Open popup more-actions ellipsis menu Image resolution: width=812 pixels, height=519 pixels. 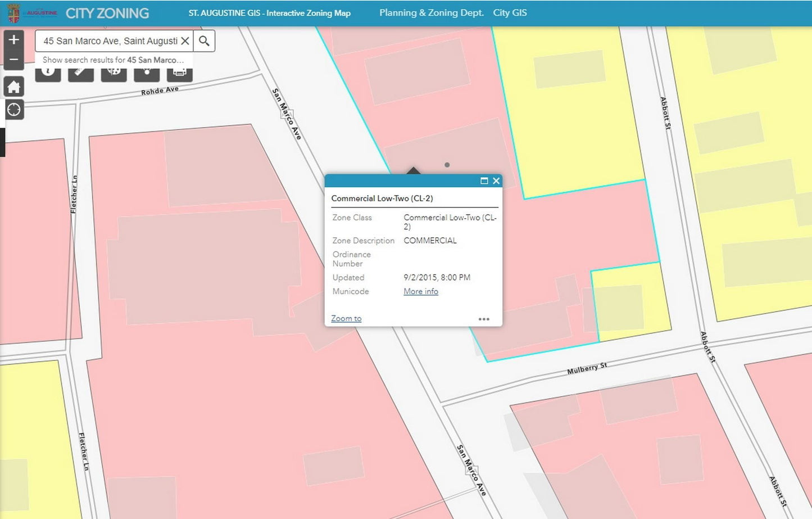coord(484,319)
